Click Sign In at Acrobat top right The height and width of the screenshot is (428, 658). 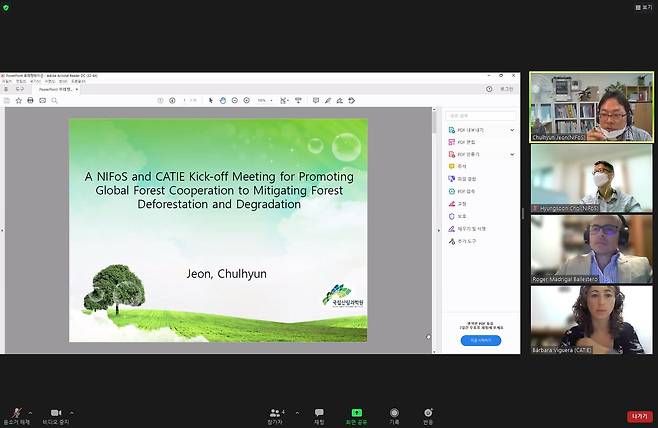pos(506,89)
